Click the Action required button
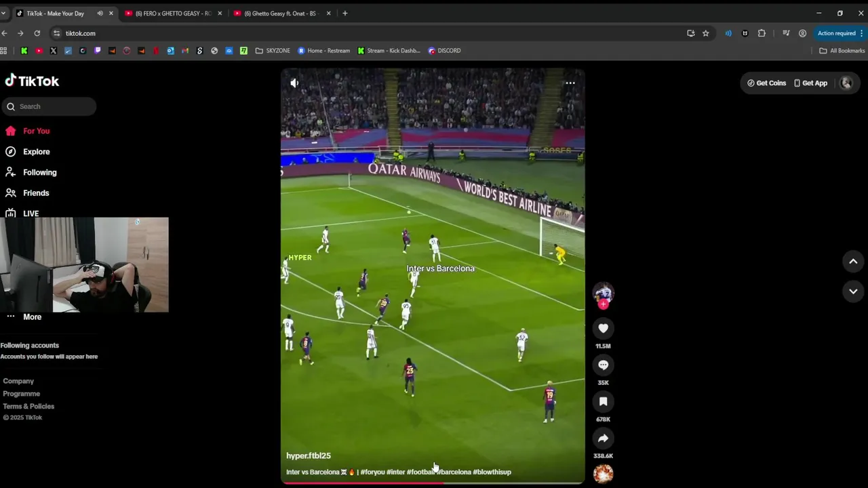The image size is (868, 488). [x=840, y=33]
